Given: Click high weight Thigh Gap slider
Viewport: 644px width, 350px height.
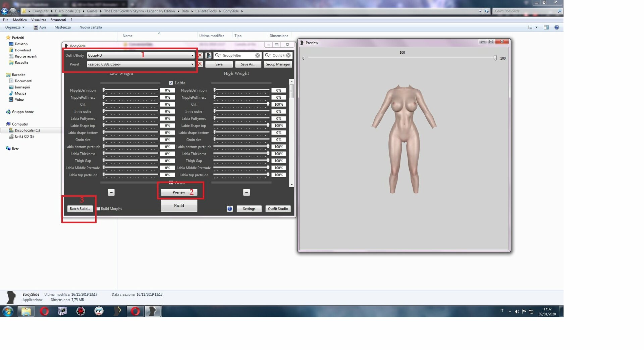Looking at the screenshot, I should click(241, 161).
